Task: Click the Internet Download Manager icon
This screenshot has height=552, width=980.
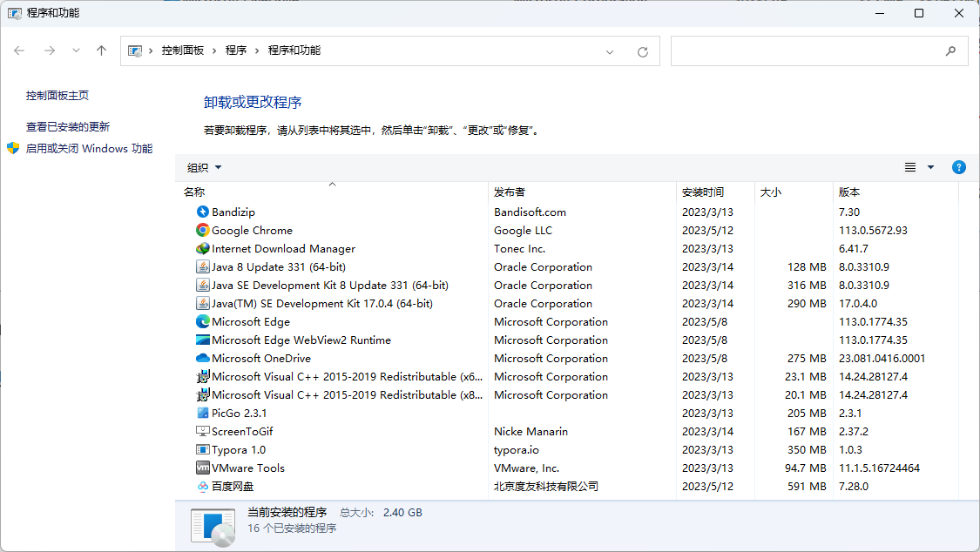Action: click(x=202, y=248)
